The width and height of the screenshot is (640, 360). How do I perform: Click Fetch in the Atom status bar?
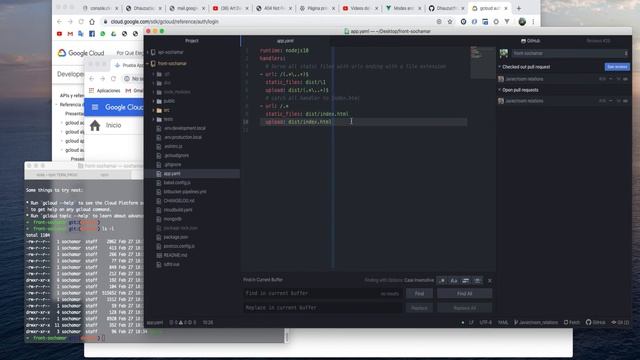572,322
